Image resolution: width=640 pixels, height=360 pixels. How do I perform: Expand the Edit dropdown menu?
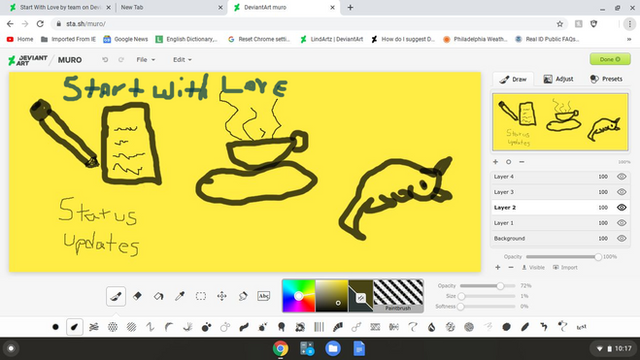click(182, 60)
